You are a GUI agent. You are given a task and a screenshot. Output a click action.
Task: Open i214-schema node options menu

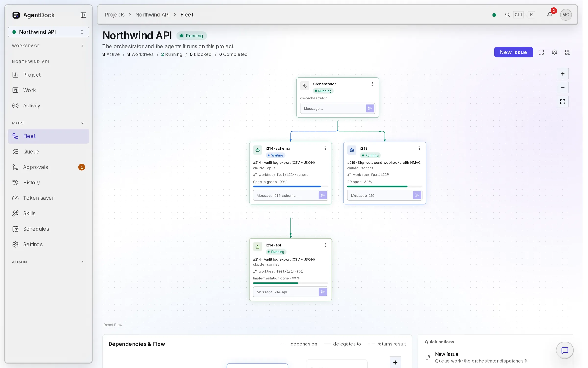pyautogui.click(x=325, y=148)
